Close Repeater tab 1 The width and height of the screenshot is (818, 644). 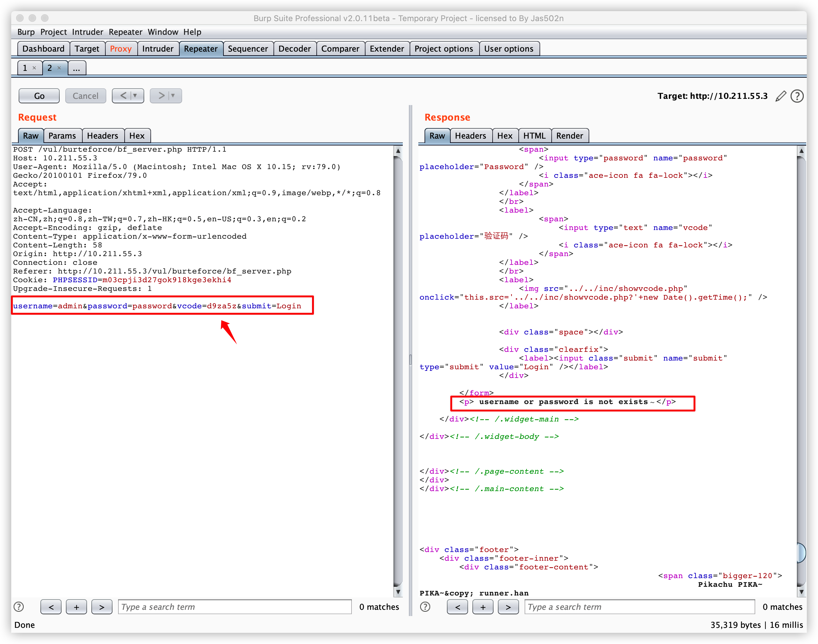tap(34, 68)
